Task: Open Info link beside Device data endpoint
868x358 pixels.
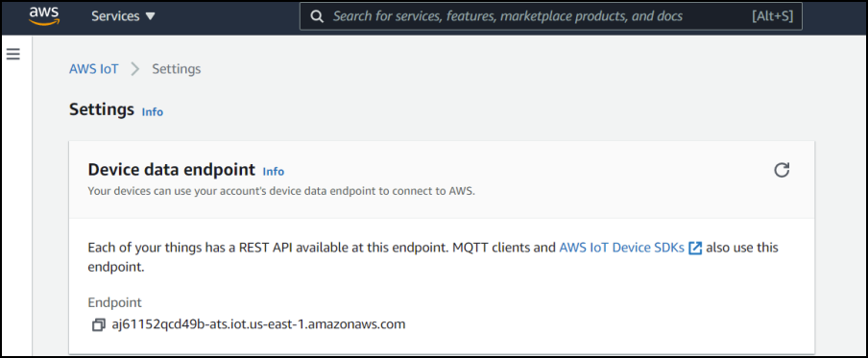Action: (274, 172)
